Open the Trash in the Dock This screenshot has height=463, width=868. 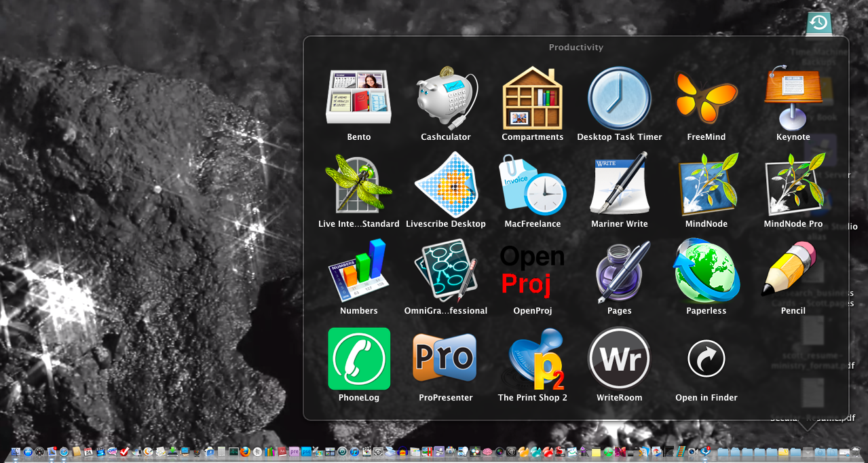(855, 451)
